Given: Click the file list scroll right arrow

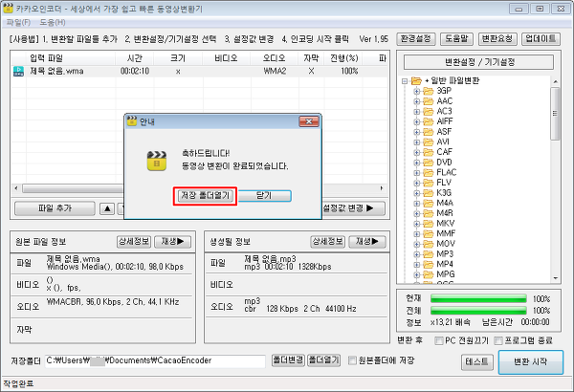Looking at the screenshot, I should [x=382, y=188].
